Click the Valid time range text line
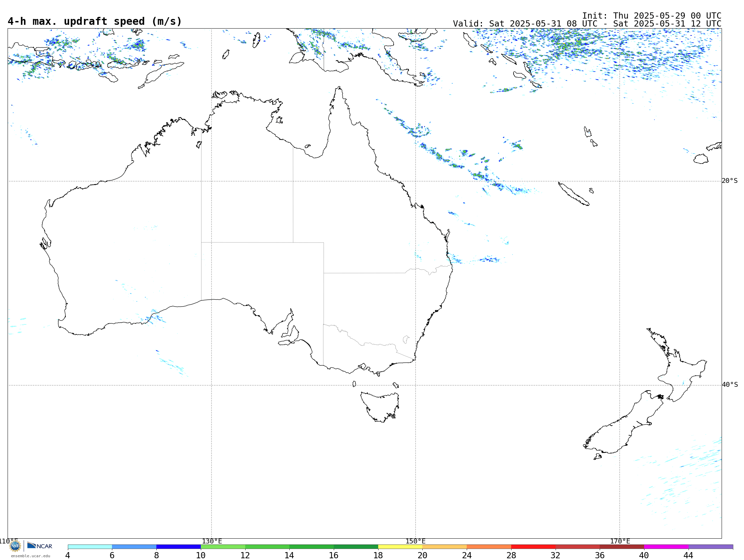The height and width of the screenshot is (560, 744). 587,24
